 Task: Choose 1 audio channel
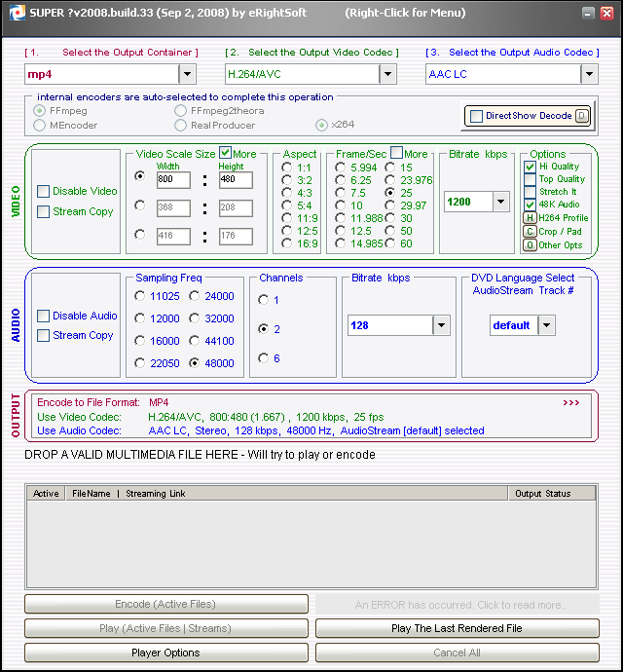(264, 300)
